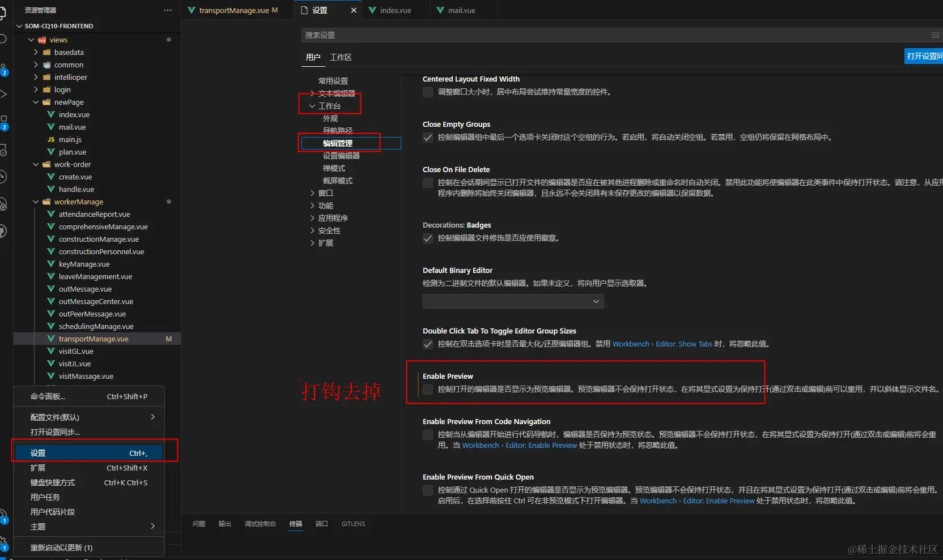Click the login folder icon
The image size is (943, 560).
coord(47,89)
